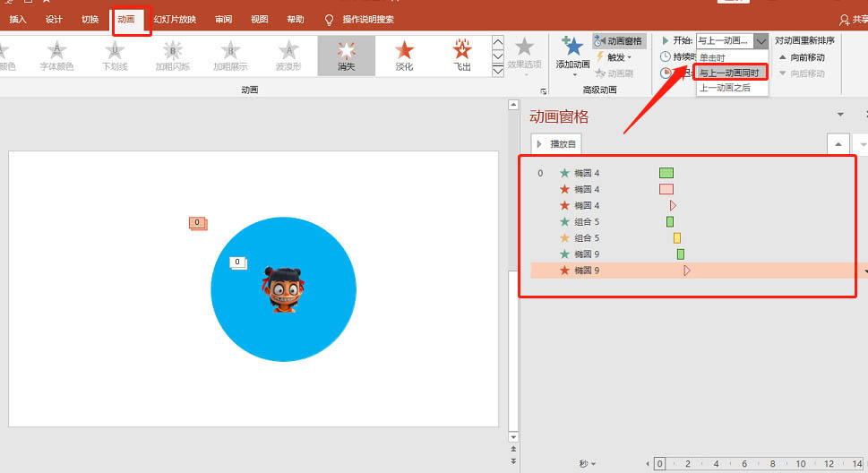Move selected animation up in pane
The height and width of the screenshot is (473, 868).
tap(838, 144)
